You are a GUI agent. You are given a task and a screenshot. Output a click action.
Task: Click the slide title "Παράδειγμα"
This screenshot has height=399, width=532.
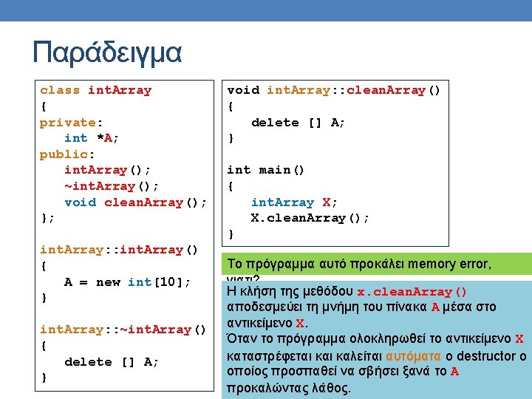(x=107, y=52)
